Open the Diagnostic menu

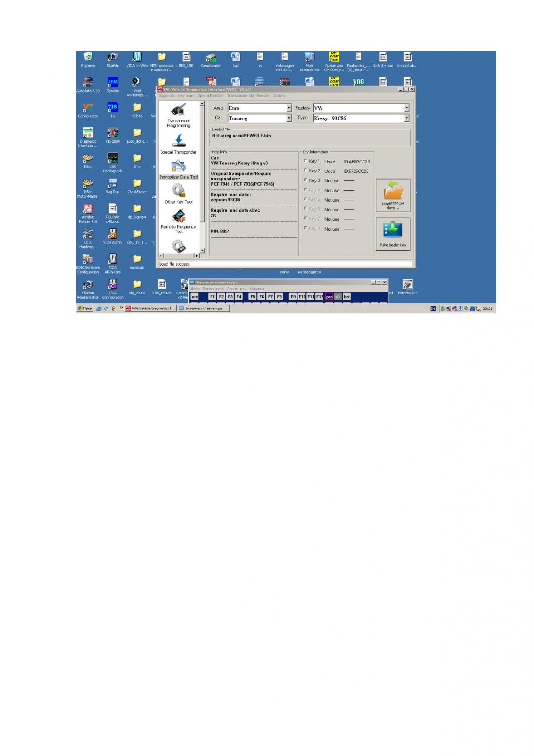(x=166, y=96)
